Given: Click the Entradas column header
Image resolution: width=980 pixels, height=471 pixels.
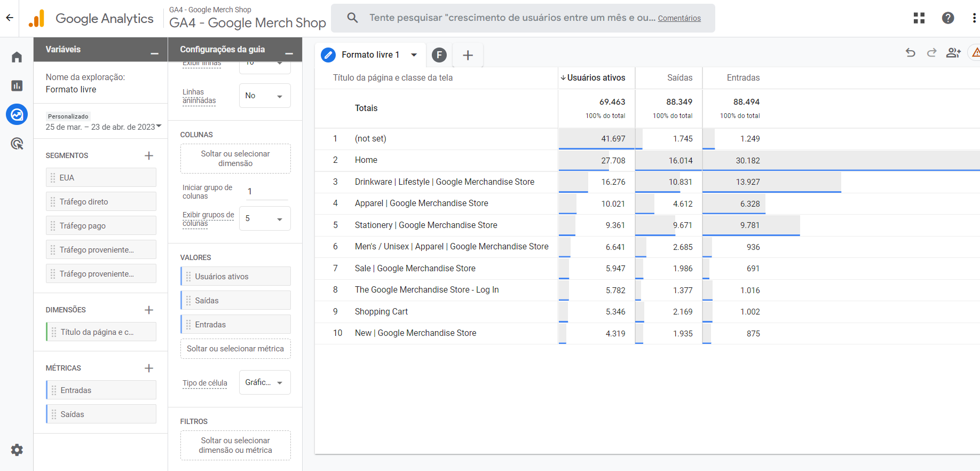Looking at the screenshot, I should tap(743, 77).
